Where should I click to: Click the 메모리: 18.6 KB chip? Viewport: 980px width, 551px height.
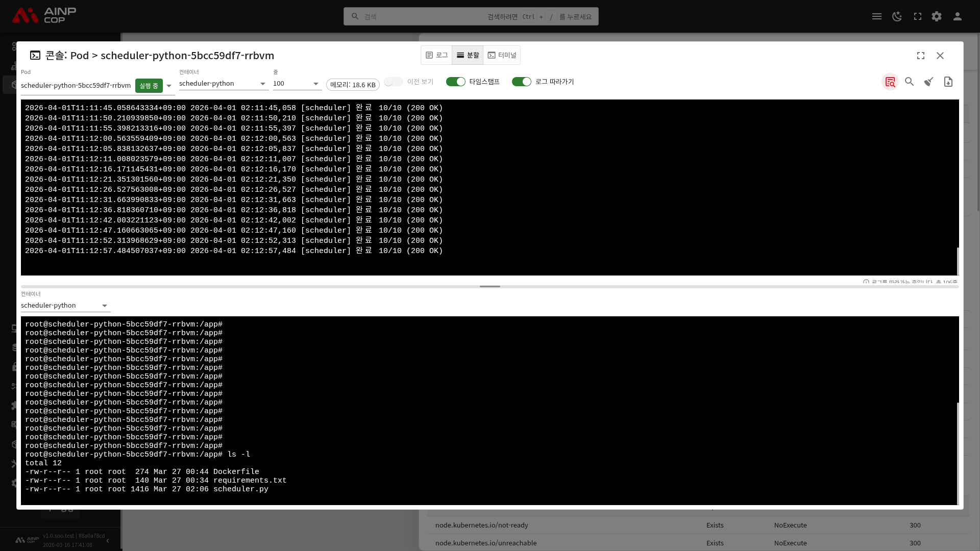(x=353, y=85)
